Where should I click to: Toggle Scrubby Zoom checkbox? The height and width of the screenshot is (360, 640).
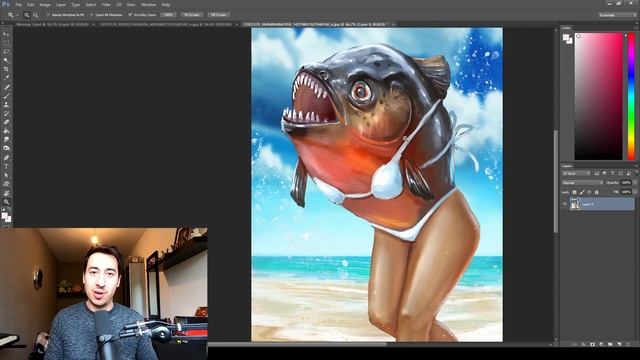click(x=130, y=15)
